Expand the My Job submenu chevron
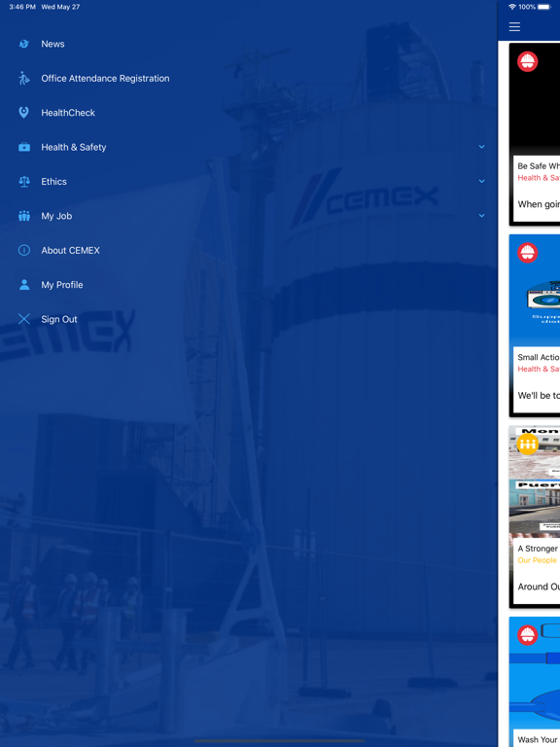560x747 pixels. [x=482, y=215]
